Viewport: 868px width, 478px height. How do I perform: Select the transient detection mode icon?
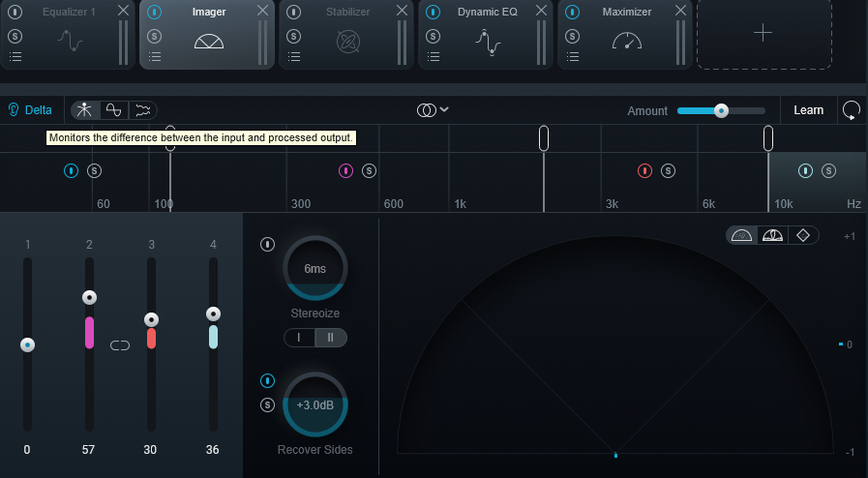85,110
